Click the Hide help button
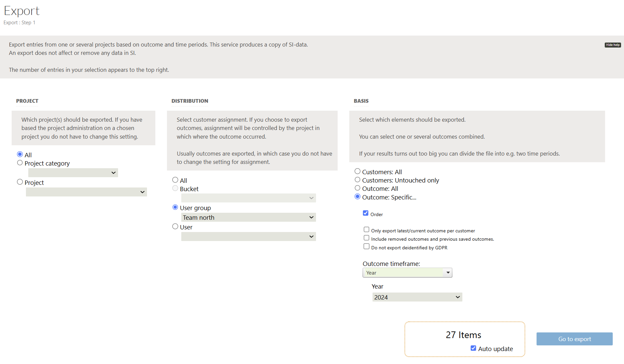The width and height of the screenshot is (624, 364). click(612, 45)
